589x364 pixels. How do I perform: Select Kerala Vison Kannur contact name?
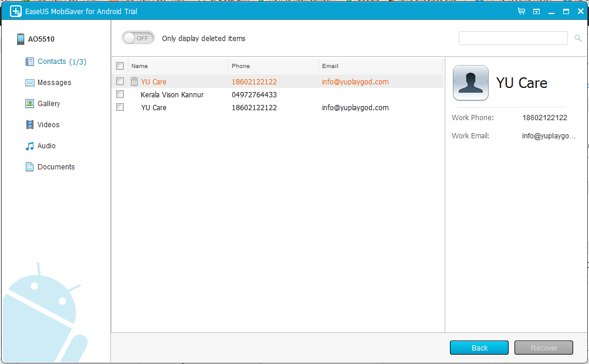(x=172, y=95)
